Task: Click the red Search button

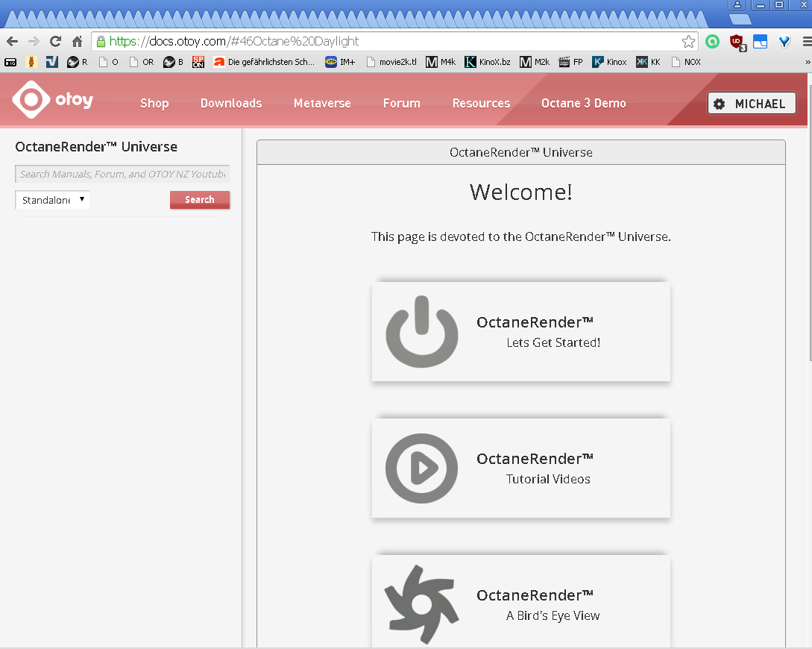Action: pyautogui.click(x=199, y=200)
